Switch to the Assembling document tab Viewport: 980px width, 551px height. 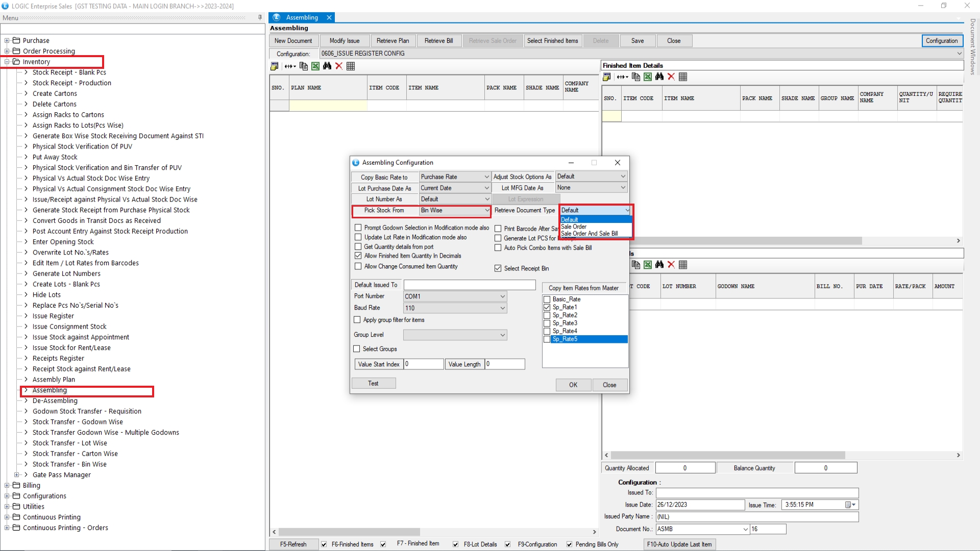point(301,17)
